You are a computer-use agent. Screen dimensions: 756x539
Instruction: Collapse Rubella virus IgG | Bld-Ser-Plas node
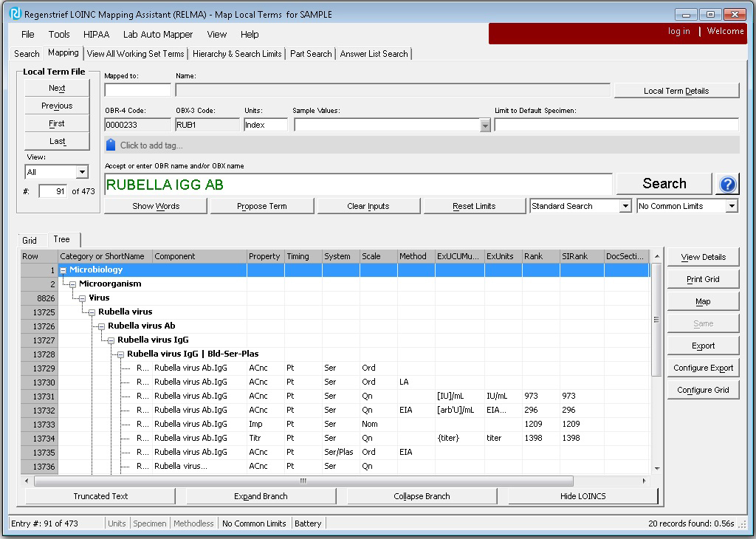(x=121, y=354)
